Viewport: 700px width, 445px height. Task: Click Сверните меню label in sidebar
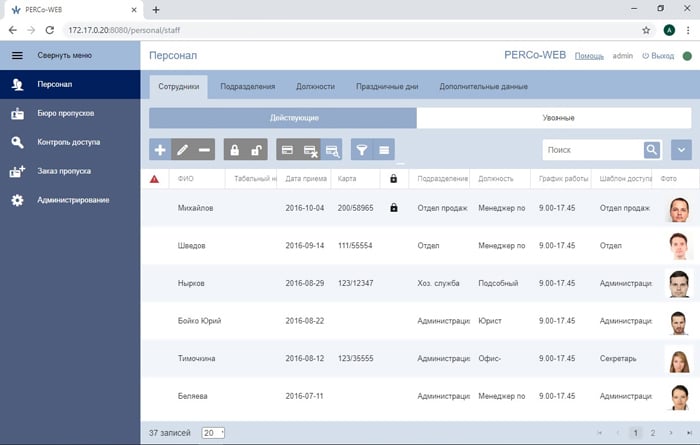[65, 55]
